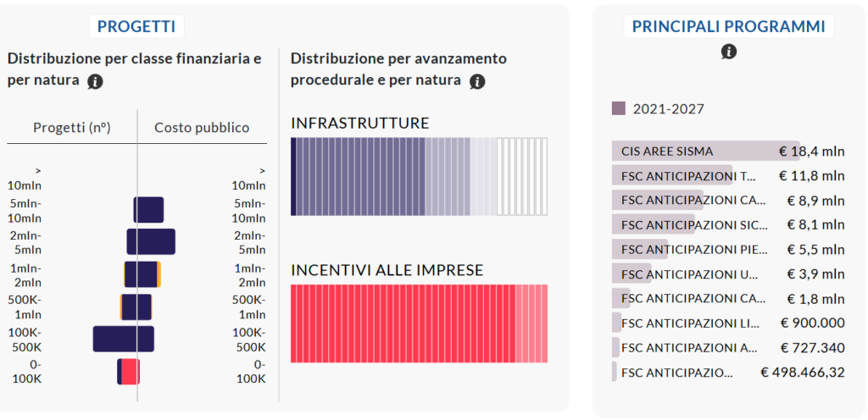Click the INFRASTRUTTURE progress bar chart
Image resolution: width=868 pixels, height=420 pixels.
click(x=419, y=176)
